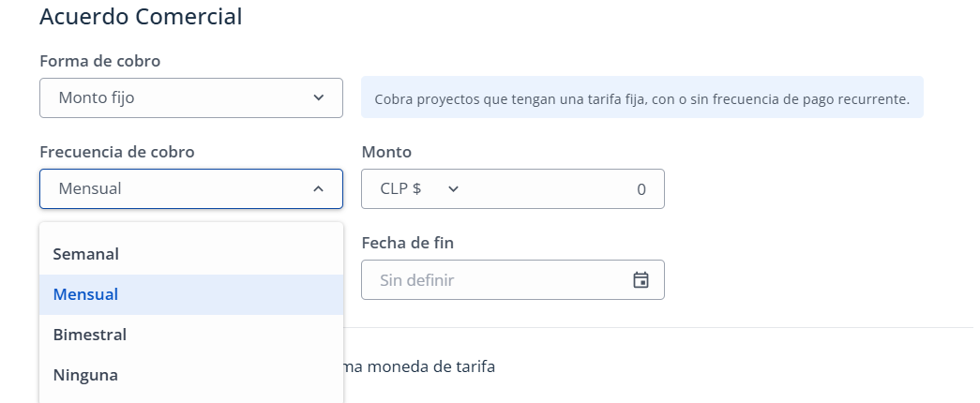Select Ninguna in the frequency list

click(x=191, y=375)
